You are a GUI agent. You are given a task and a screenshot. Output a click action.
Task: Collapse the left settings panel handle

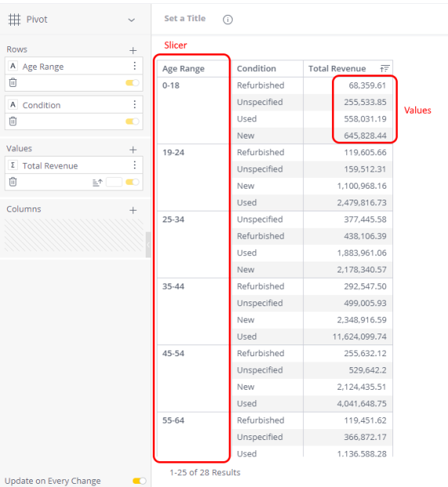point(148,244)
